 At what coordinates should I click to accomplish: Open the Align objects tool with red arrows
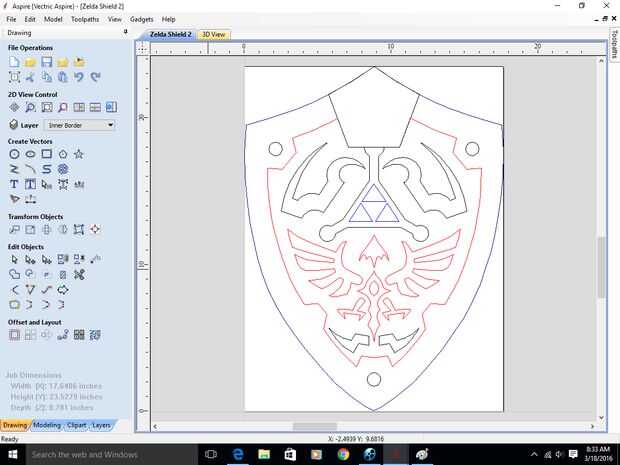click(x=95, y=229)
